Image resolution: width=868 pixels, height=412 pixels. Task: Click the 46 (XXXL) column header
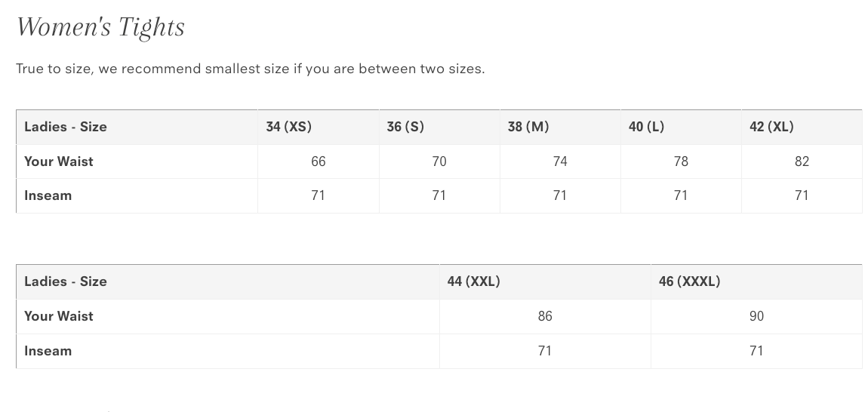689,281
